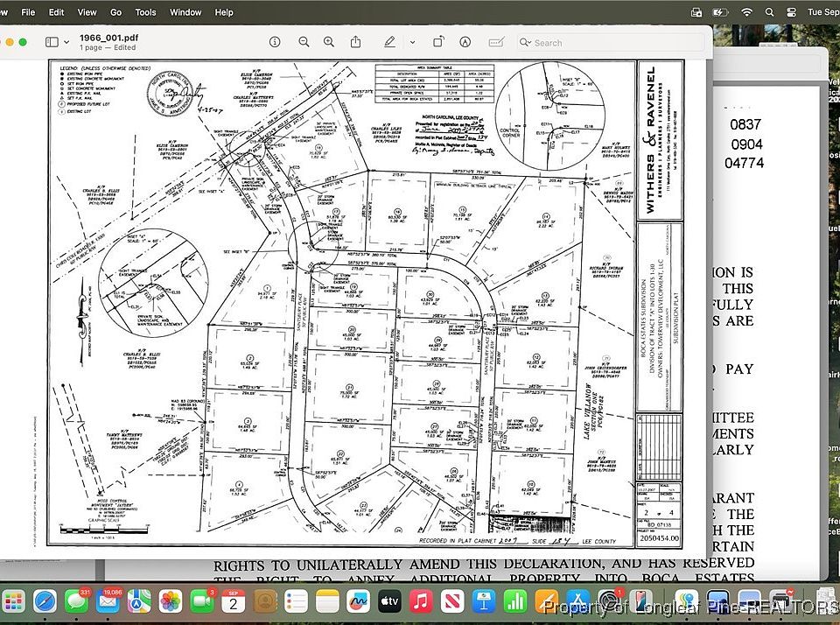The height and width of the screenshot is (625, 840).
Task: Open the View menu
Action: [x=87, y=12]
